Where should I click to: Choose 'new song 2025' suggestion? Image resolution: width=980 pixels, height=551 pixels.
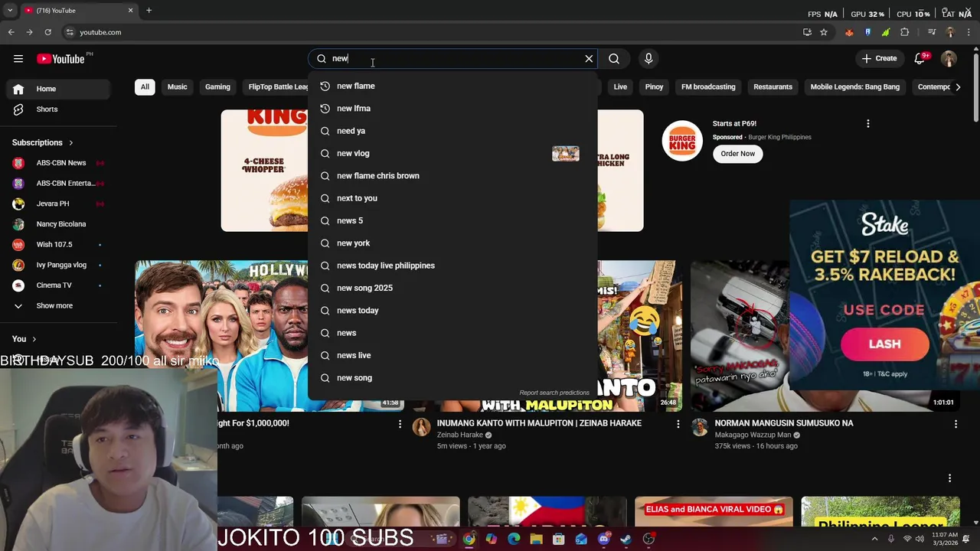[x=452, y=288]
